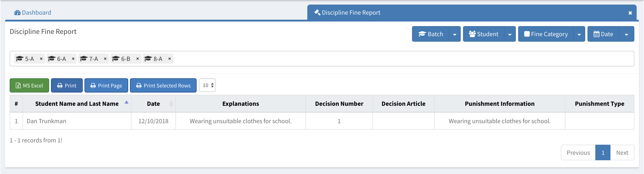Remove the 8-A batch tag
644x174 pixels.
click(x=169, y=59)
